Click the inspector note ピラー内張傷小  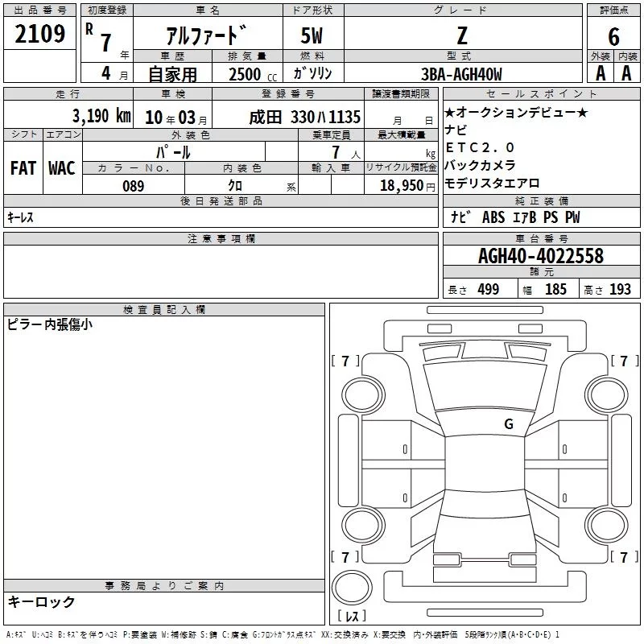pyautogui.click(x=50, y=325)
